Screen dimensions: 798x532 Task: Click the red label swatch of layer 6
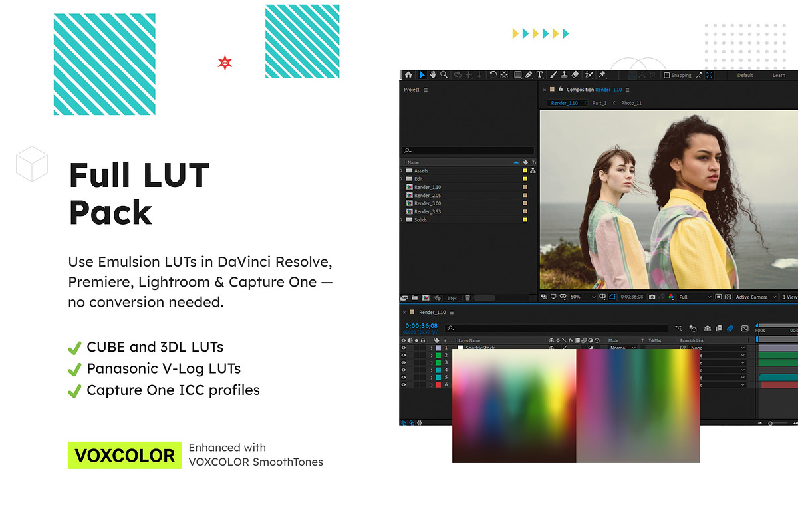pyautogui.click(x=438, y=384)
